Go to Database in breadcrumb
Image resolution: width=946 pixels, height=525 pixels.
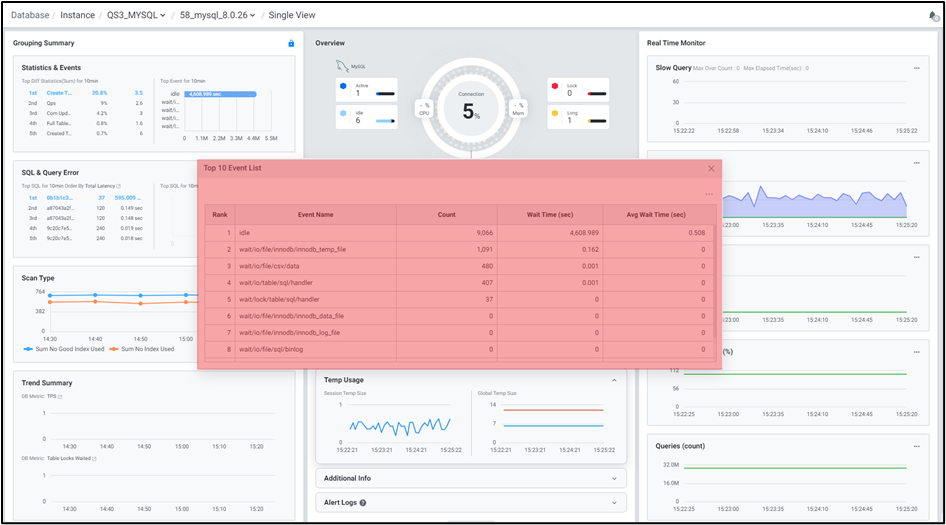point(27,16)
